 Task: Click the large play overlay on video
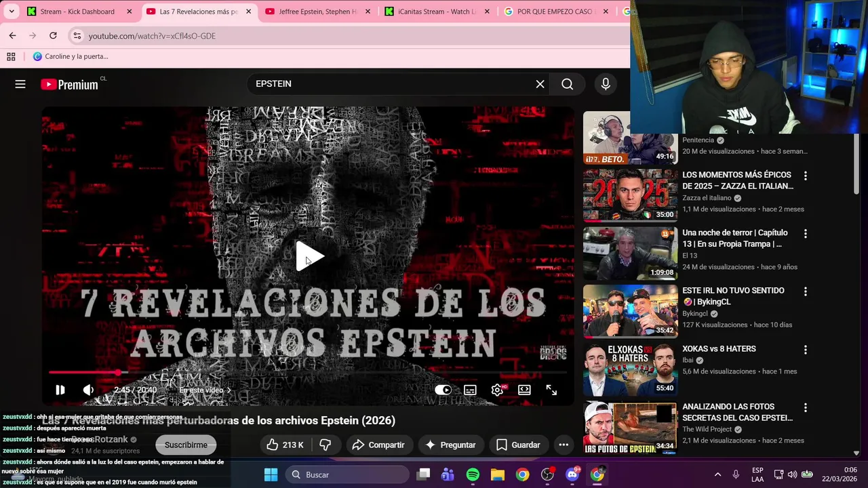pyautogui.click(x=309, y=256)
